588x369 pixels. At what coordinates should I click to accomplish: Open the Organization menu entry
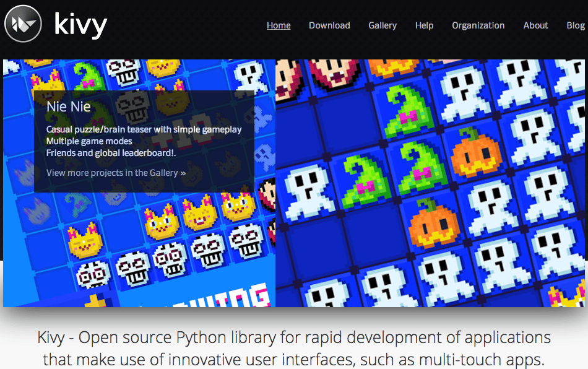[x=478, y=25]
